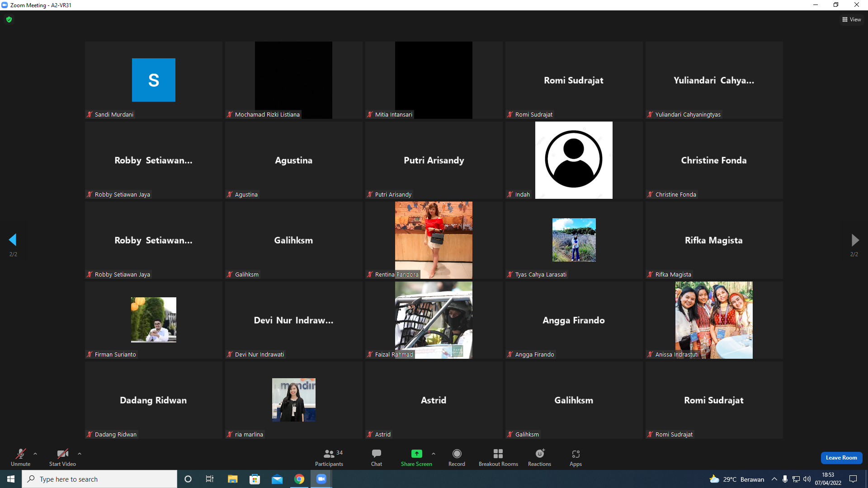Screen dimensions: 868x488
Task: Open the Chat panel
Action: tap(377, 457)
